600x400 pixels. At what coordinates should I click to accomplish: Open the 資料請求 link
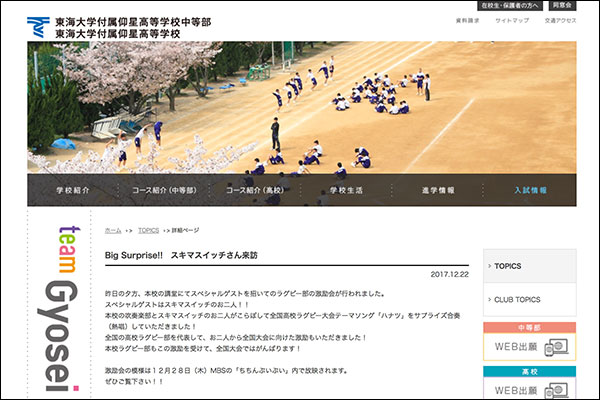[469, 21]
